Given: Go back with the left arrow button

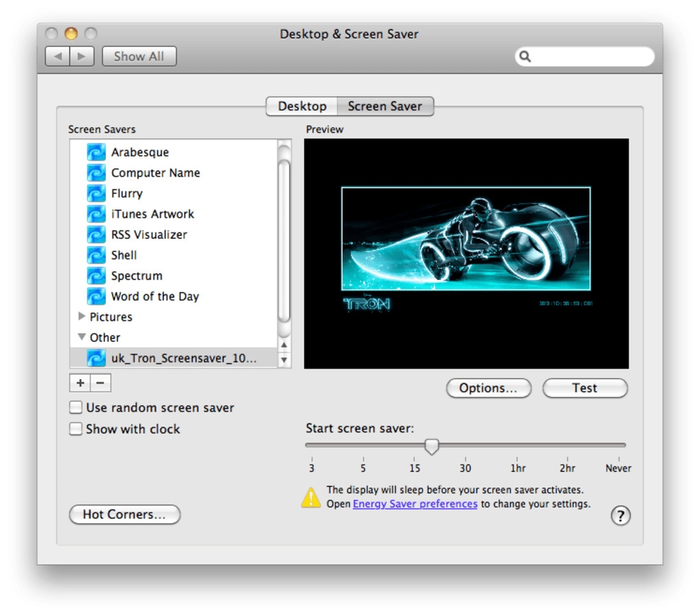Looking at the screenshot, I should click(58, 56).
